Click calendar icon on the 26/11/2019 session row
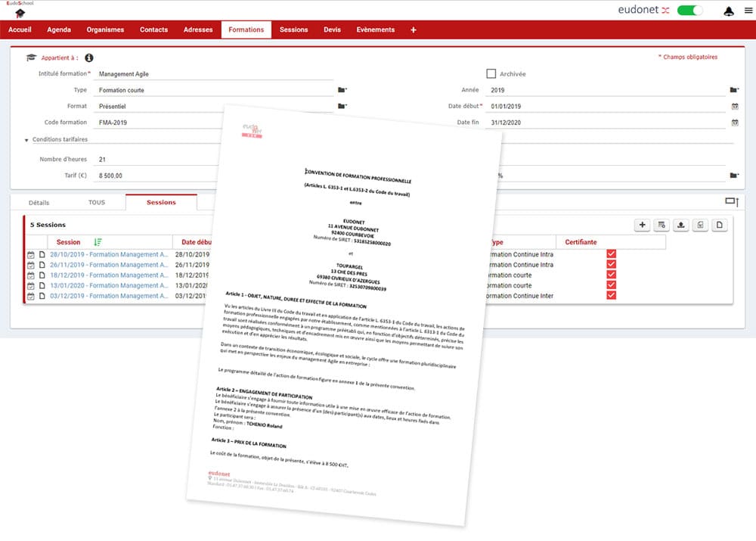 click(x=31, y=265)
